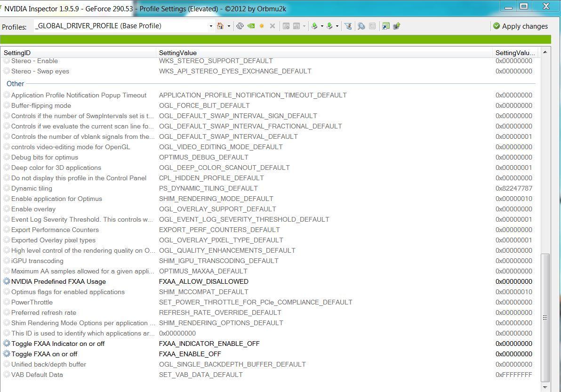
Task: Click the scrollbar down arrow
Action: coord(545,387)
